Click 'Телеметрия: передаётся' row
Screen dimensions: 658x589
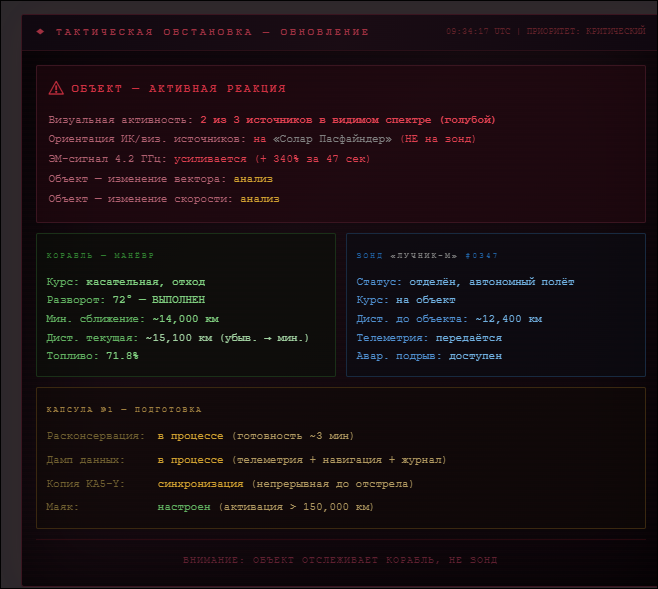click(x=429, y=338)
